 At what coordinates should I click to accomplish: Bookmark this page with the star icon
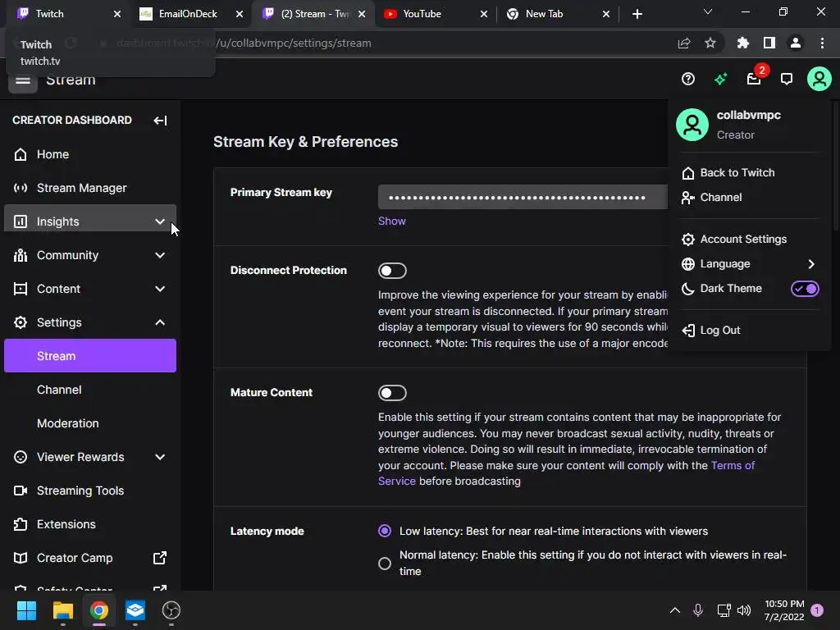point(710,43)
